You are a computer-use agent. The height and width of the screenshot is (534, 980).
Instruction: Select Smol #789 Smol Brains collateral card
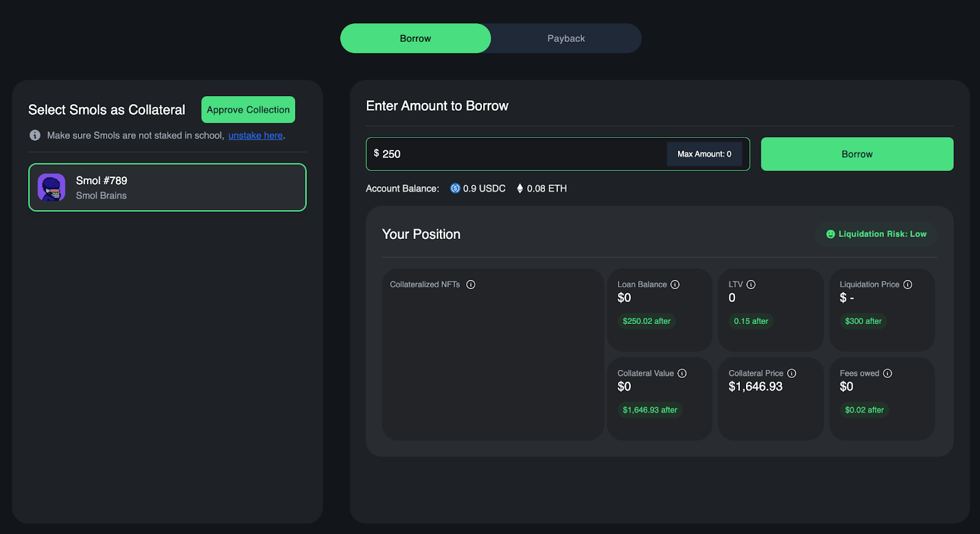167,187
